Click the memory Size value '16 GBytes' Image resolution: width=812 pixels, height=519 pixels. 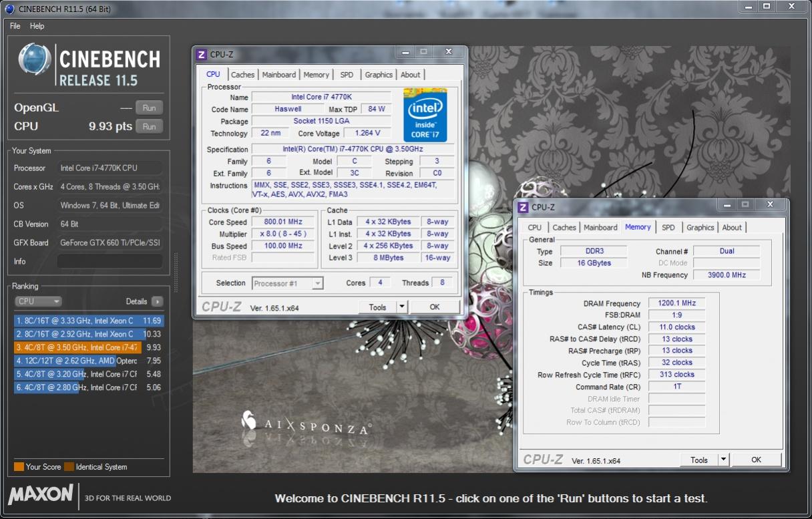pyautogui.click(x=593, y=263)
